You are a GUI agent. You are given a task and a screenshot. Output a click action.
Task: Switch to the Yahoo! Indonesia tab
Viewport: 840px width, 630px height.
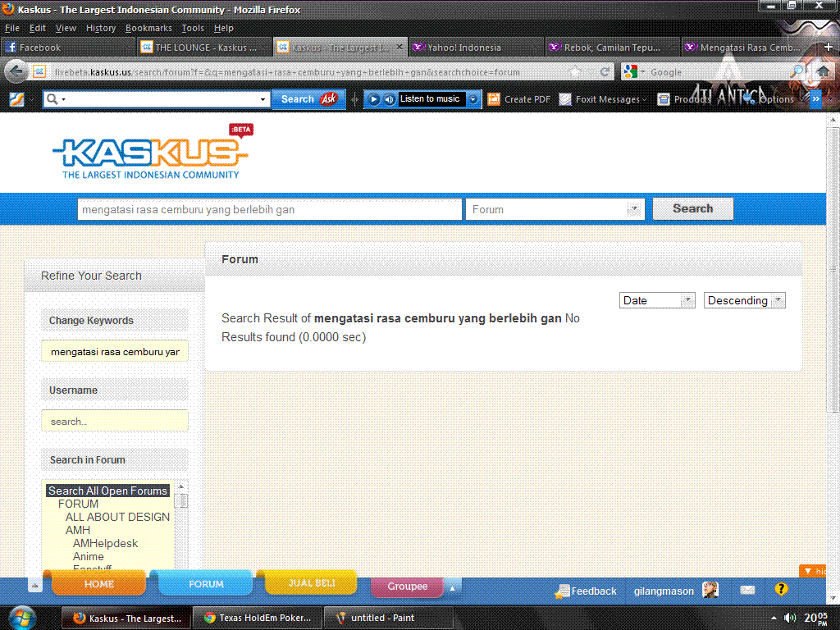pos(477,47)
